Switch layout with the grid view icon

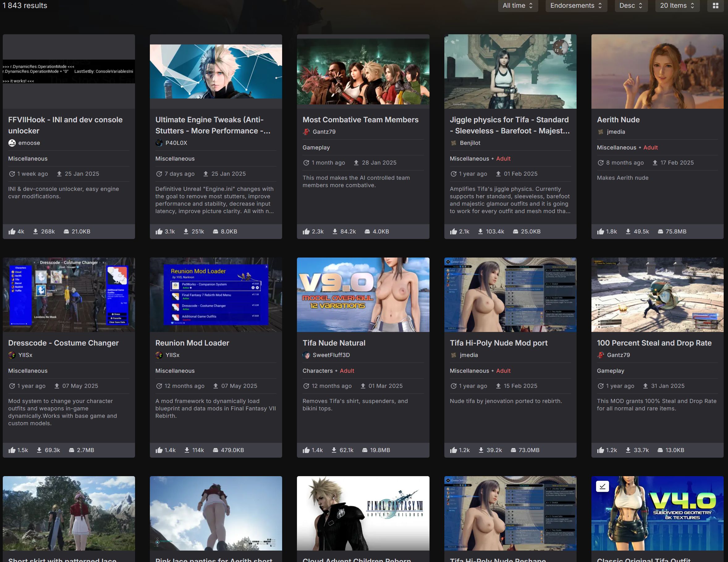click(715, 6)
